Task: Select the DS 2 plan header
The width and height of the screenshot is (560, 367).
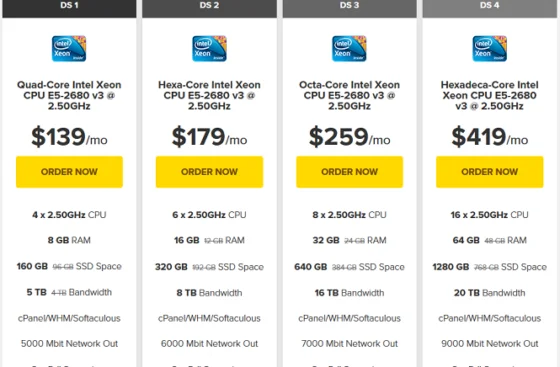Action: click(x=209, y=9)
